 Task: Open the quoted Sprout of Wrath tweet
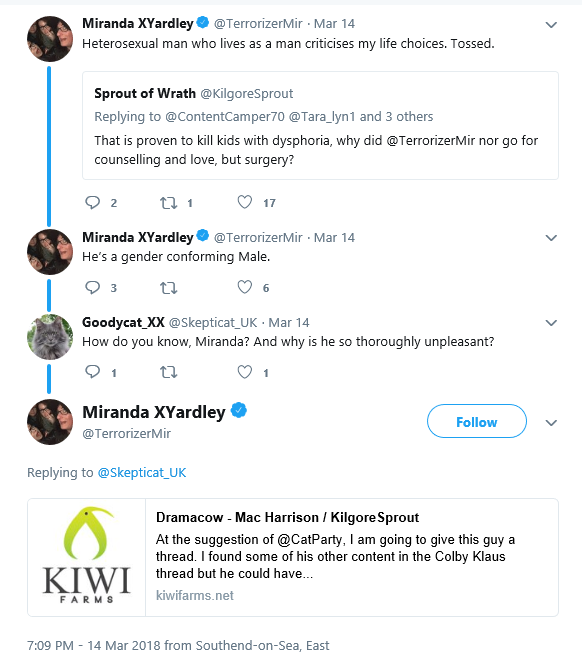pyautogui.click(x=320, y=125)
